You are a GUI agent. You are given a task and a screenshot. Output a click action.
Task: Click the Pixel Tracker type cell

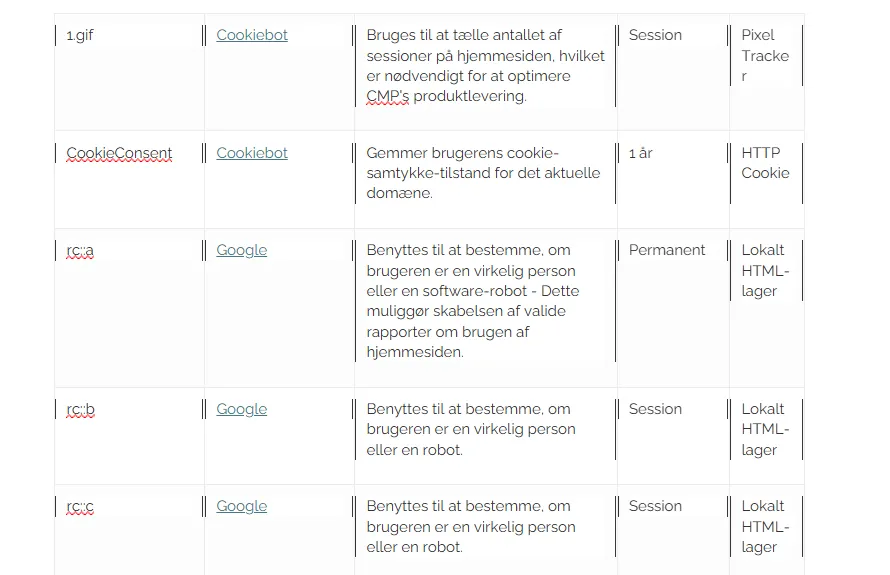tap(765, 56)
